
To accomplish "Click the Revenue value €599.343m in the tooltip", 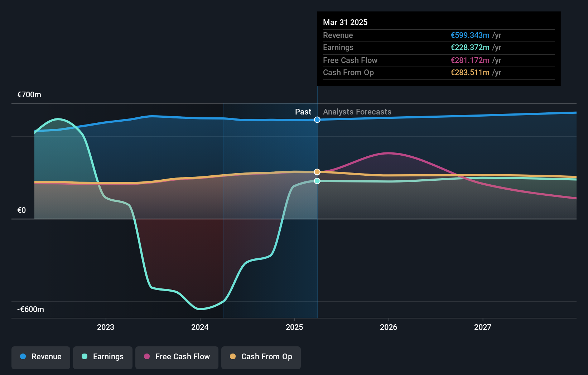I will (470, 35).
